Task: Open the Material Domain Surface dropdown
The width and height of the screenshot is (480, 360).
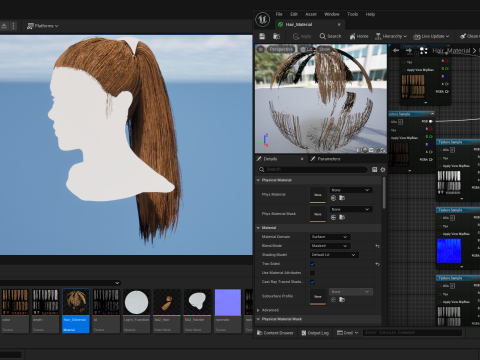Action: (330, 237)
